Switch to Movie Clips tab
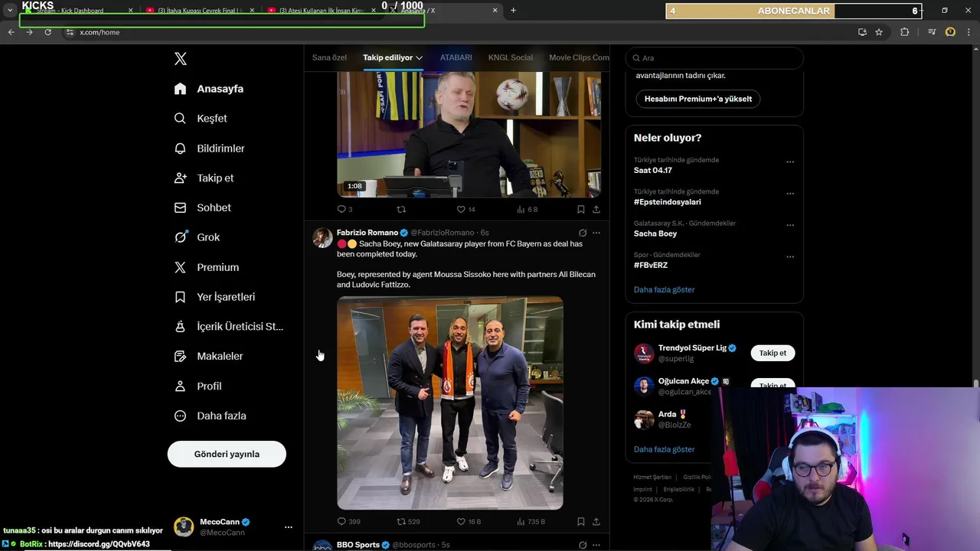Viewport: 980px width, 551px height. 579,57
